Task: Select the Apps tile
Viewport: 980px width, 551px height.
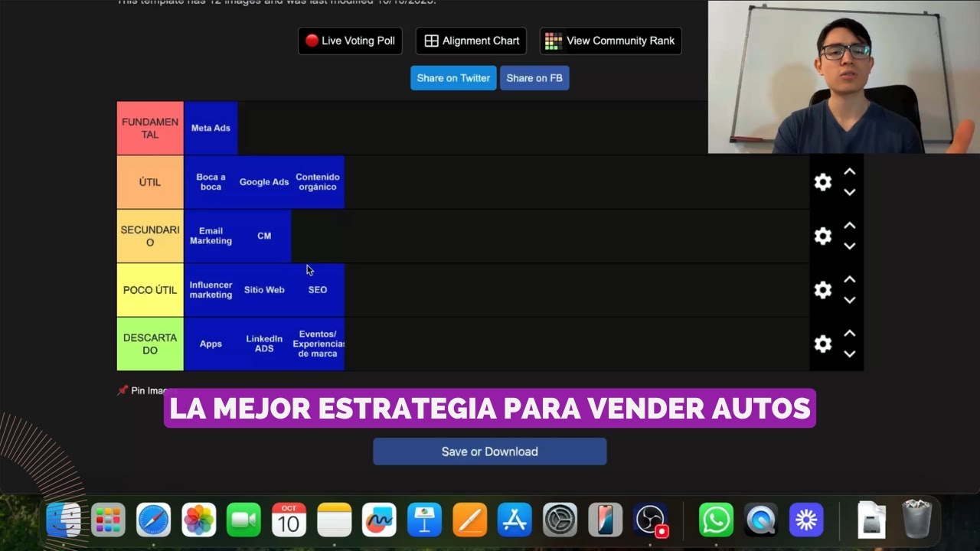Action: click(x=211, y=344)
